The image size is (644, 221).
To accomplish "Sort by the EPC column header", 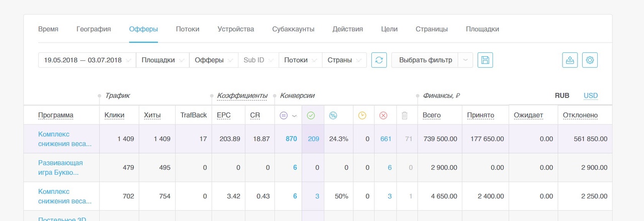I will point(224,116).
